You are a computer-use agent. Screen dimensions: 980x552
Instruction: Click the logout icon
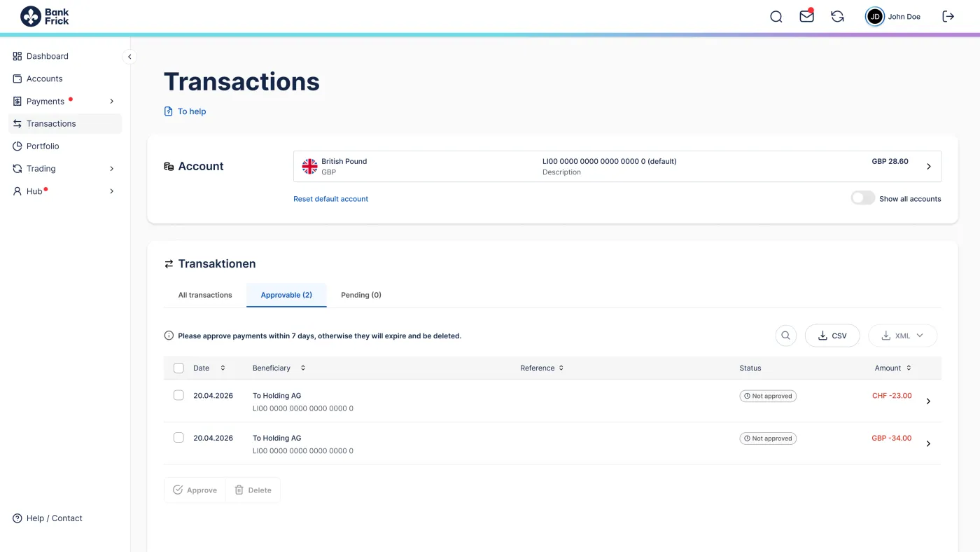(948, 17)
